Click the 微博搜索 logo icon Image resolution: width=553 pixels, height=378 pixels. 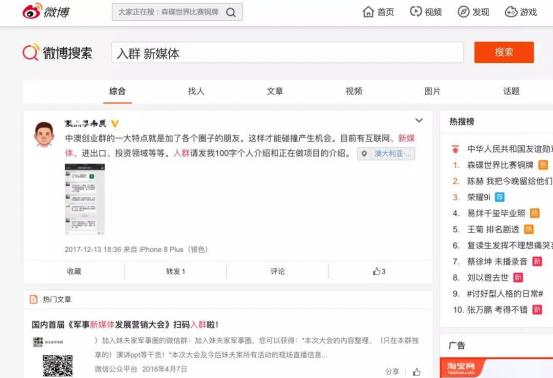click(31, 52)
